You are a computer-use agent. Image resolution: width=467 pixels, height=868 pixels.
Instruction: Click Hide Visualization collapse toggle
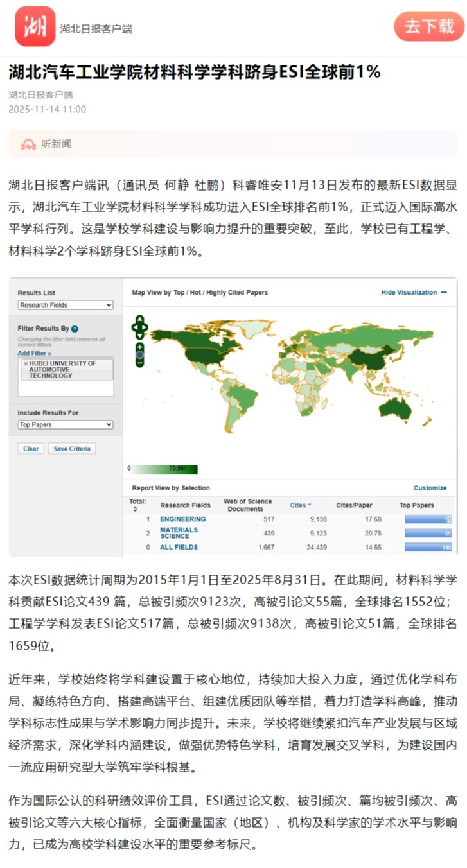pyautogui.click(x=414, y=293)
